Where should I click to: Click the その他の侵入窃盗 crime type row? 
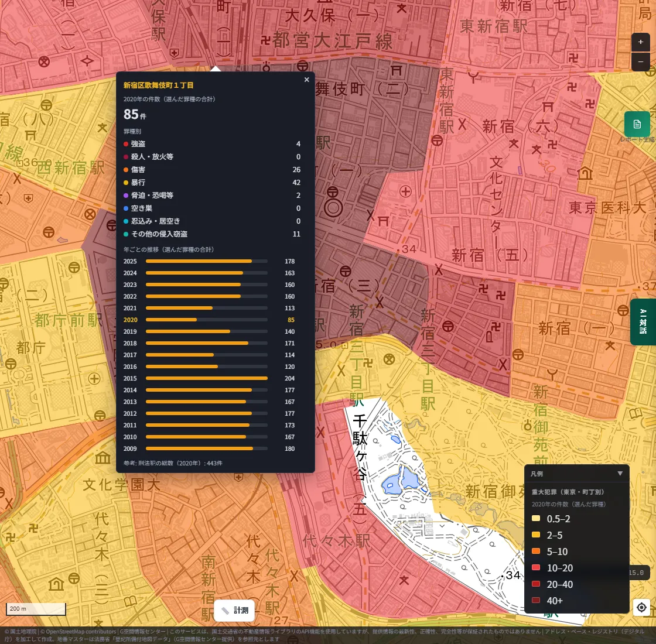pyautogui.click(x=212, y=234)
